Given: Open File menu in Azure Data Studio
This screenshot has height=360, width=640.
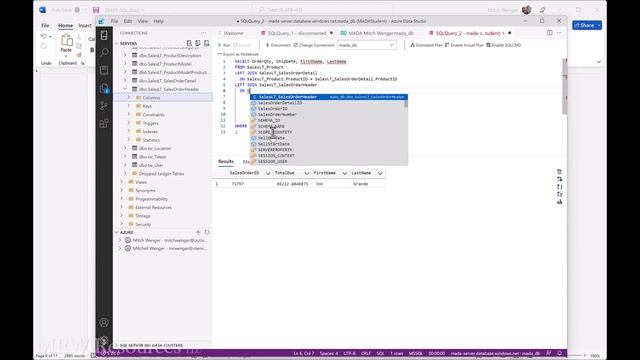Looking at the screenshot, I should tap(115, 21).
